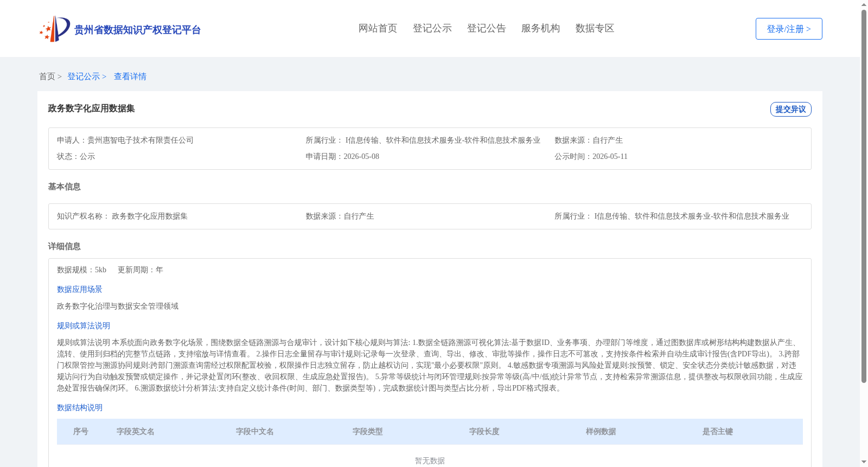Click the 基本信息 section heading
This screenshot has height=467, width=868.
click(x=64, y=187)
